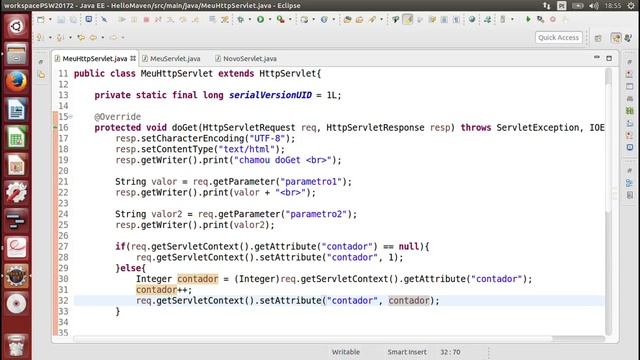Click the "parametro1" string literal

click(x=311, y=182)
